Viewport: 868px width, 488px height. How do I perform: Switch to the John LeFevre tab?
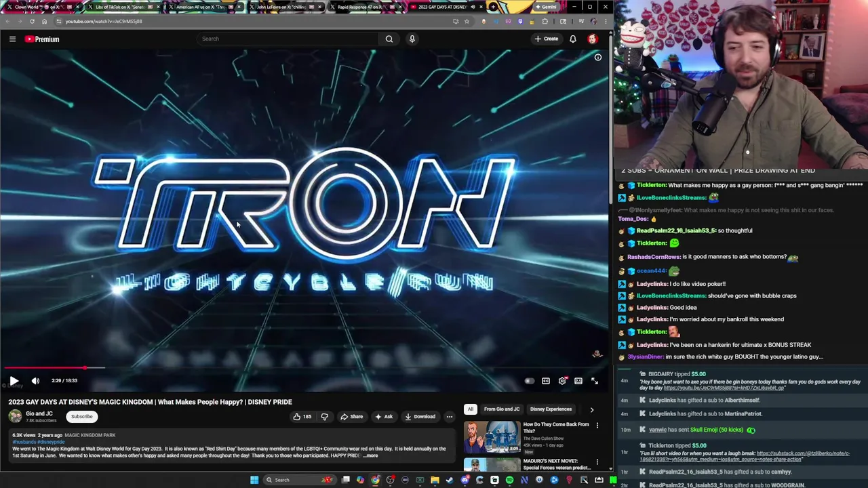(285, 7)
